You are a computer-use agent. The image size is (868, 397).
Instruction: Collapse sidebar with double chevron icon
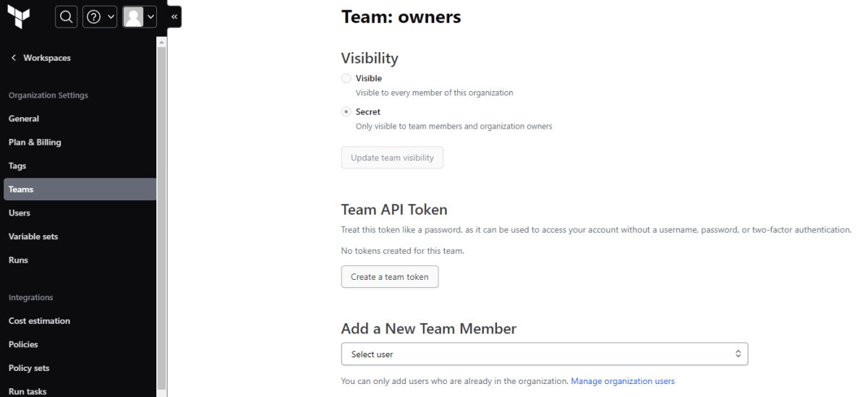tap(174, 17)
